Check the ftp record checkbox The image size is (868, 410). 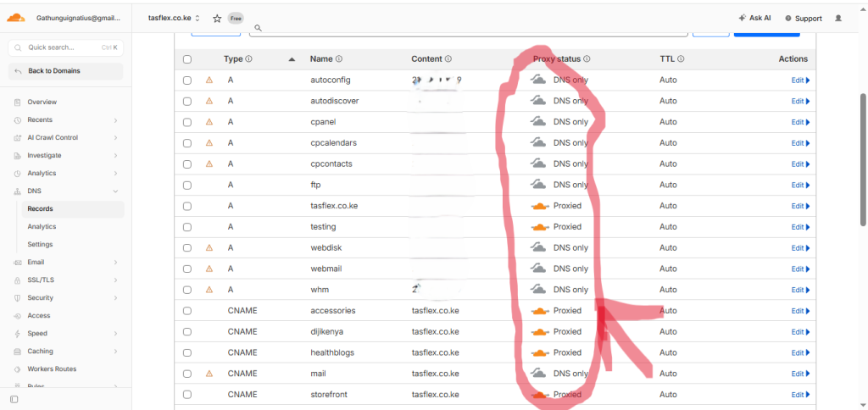[187, 185]
